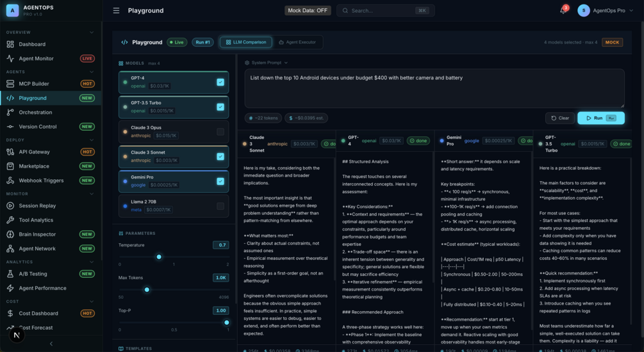Toggle the Mock Data: OFF switch

[x=308, y=11]
